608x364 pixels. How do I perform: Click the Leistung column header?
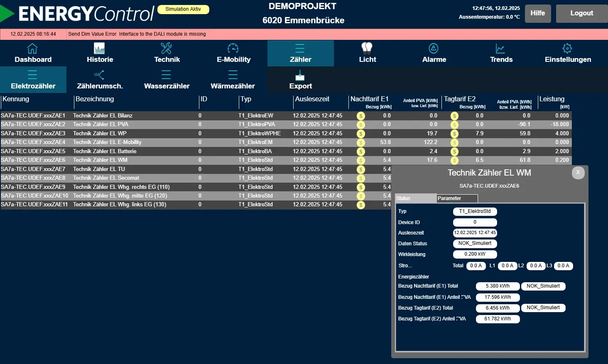[x=552, y=99]
